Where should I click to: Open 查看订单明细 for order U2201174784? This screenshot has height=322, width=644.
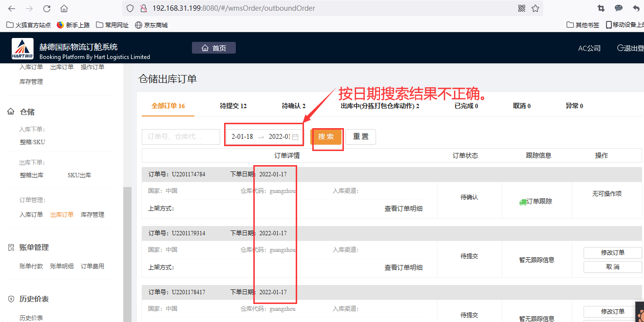click(403, 208)
